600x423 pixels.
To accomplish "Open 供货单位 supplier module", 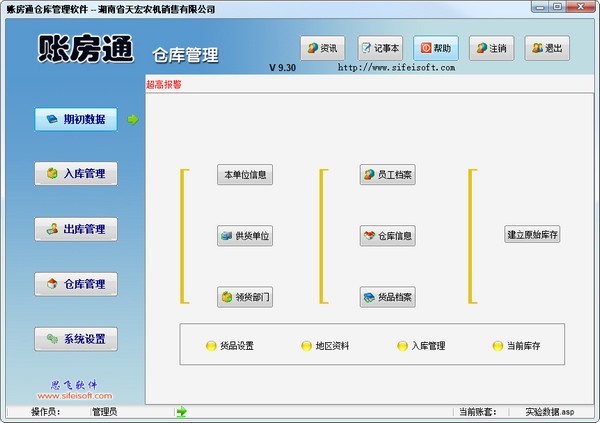I will 245,236.
